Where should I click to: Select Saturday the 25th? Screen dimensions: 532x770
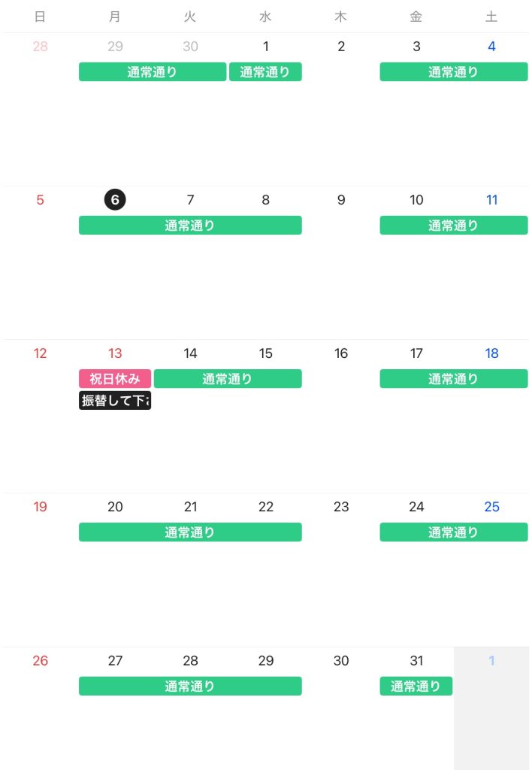point(491,507)
